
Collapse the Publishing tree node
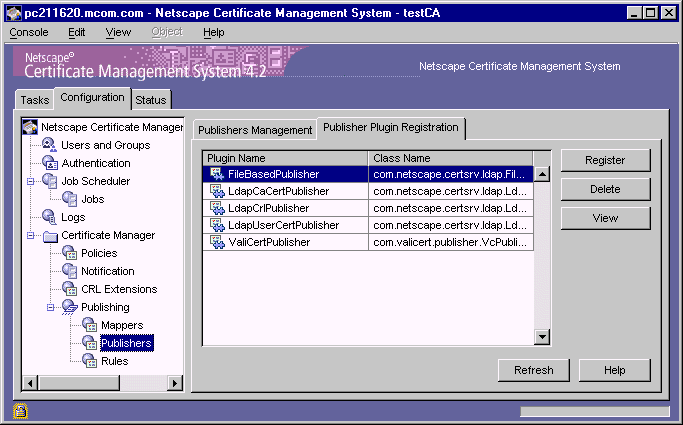[x=51, y=307]
